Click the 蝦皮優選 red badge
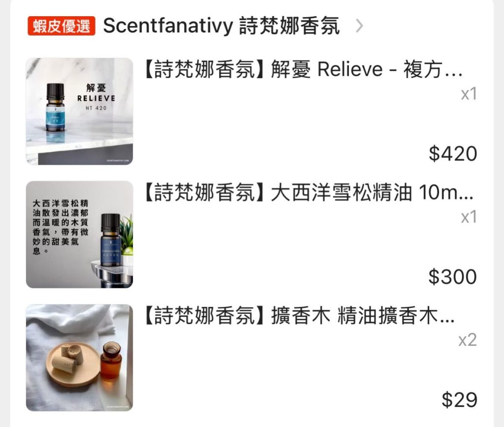This screenshot has width=504, height=427. [x=61, y=26]
